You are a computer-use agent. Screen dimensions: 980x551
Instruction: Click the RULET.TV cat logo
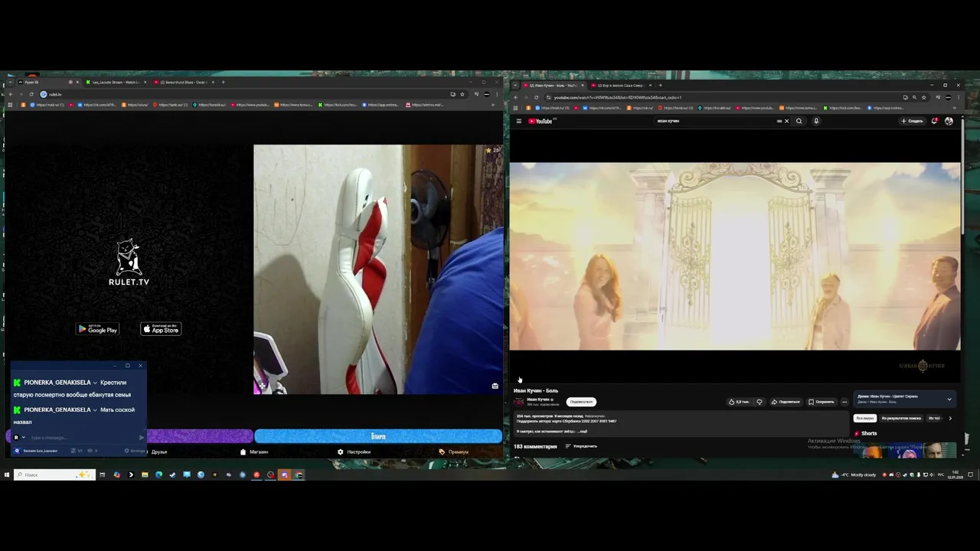click(x=129, y=262)
